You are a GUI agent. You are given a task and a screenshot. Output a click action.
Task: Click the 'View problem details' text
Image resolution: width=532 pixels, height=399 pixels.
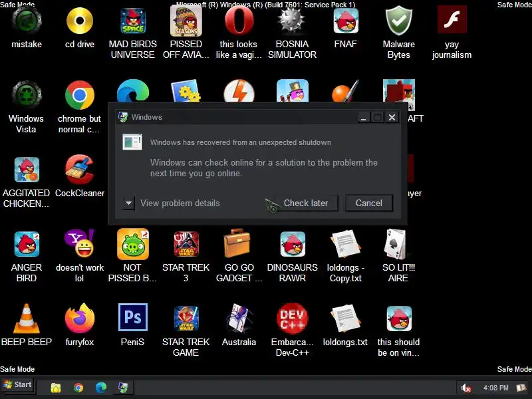click(180, 203)
